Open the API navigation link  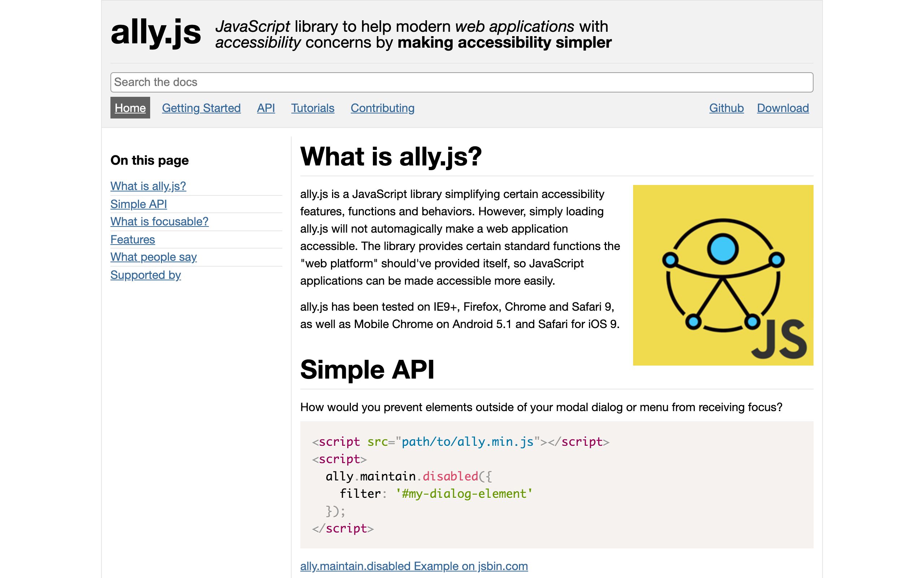(x=266, y=108)
